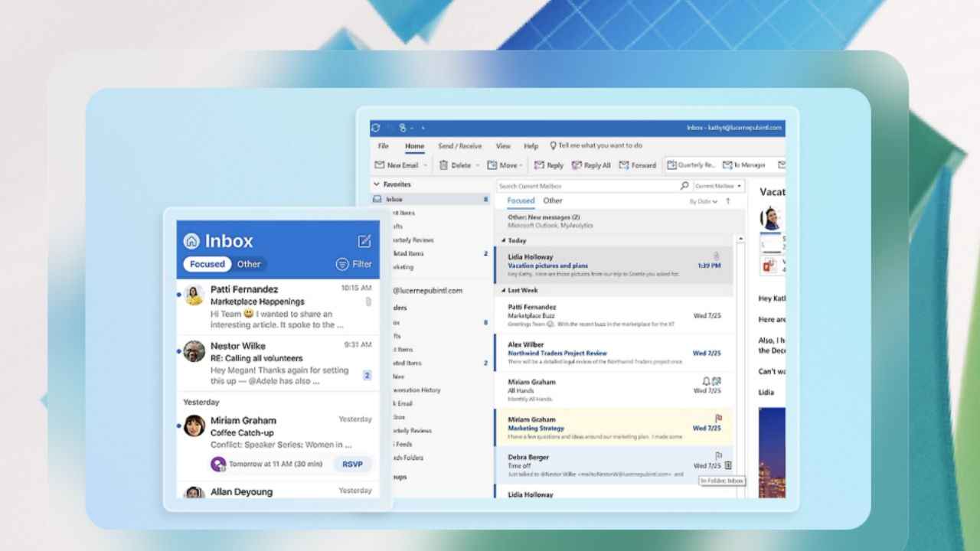
Task: Open Patti Fernandez Marketplace Buzz email
Action: click(x=613, y=315)
